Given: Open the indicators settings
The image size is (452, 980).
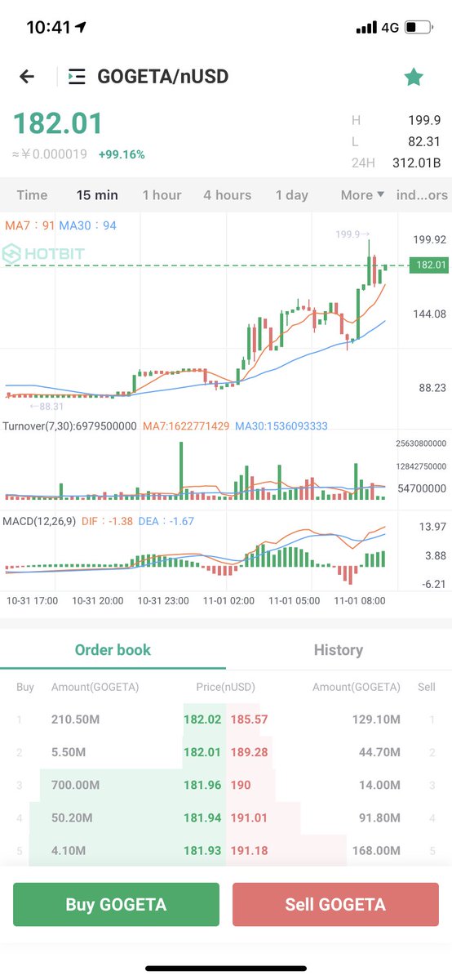Looking at the screenshot, I should click(422, 195).
